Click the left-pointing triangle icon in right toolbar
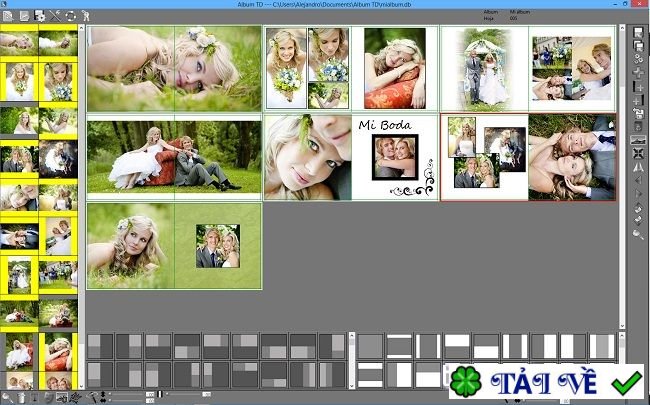Viewport: 650px width, 405px height. pyautogui.click(x=638, y=181)
